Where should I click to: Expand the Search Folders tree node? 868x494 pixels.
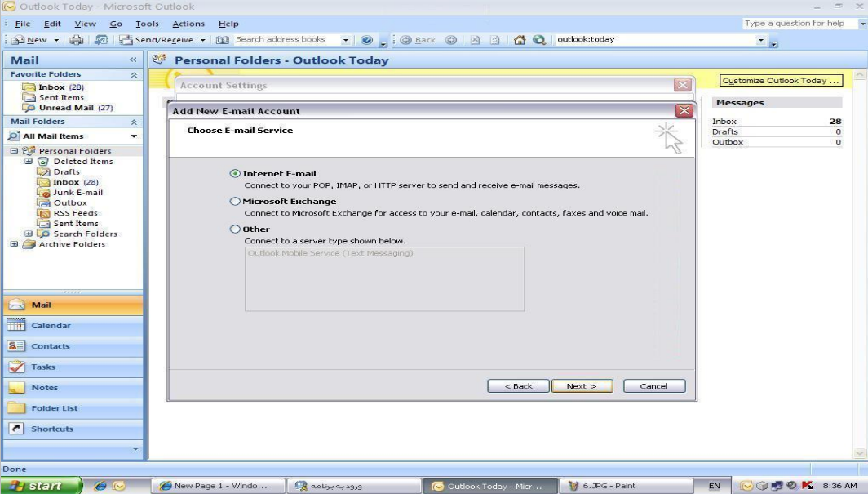[29, 234]
